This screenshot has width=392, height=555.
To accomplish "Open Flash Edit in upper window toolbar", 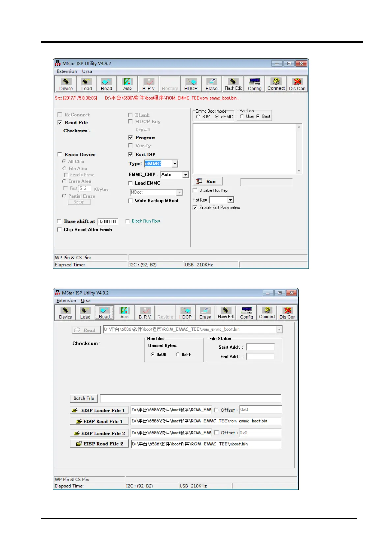I will [233, 84].
